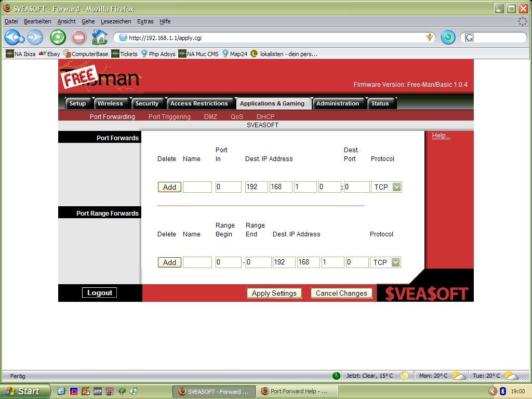
Task: Open the NA Ibiza bookmark
Action: pyautogui.click(x=21, y=54)
